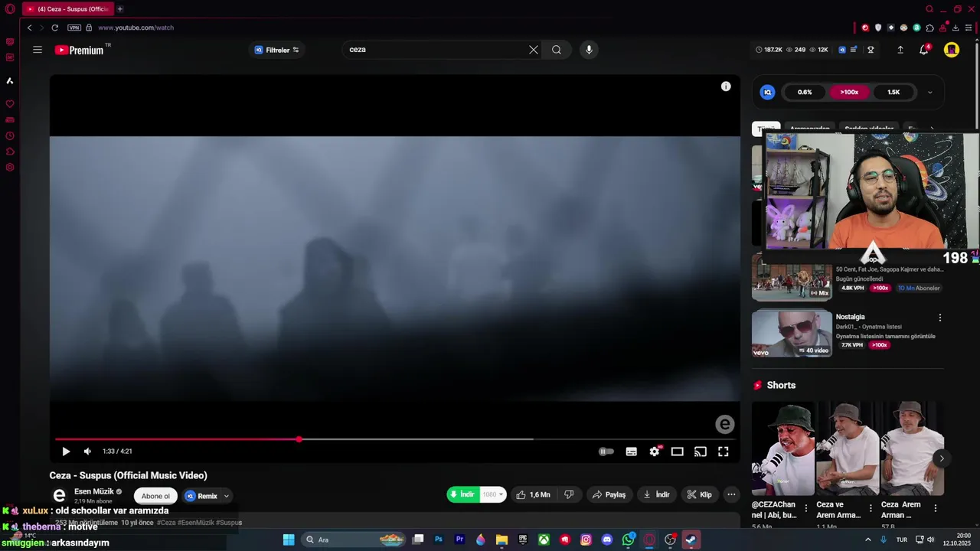Screen dimensions: 980x551
Task: Open options for Nostalgia playlist
Action: 940,318
